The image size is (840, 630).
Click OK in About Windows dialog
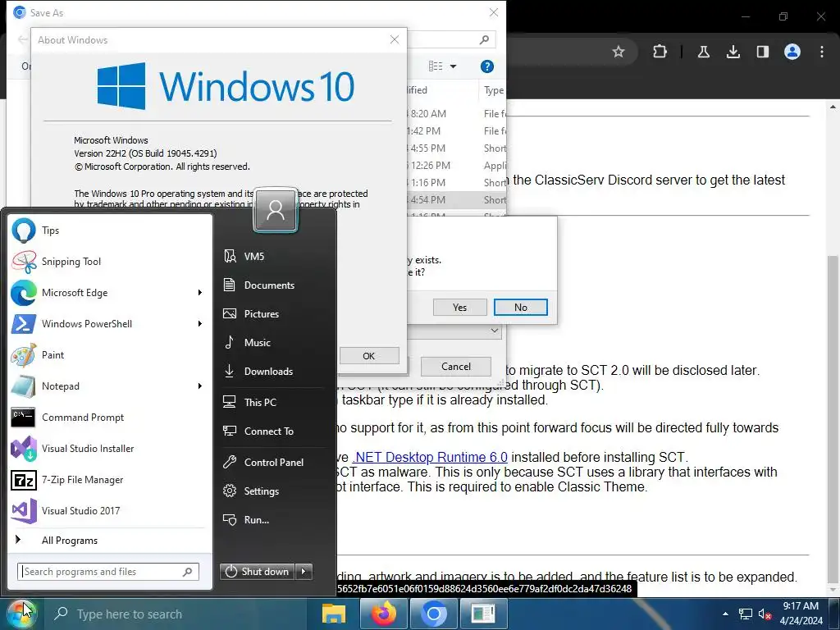tap(369, 356)
